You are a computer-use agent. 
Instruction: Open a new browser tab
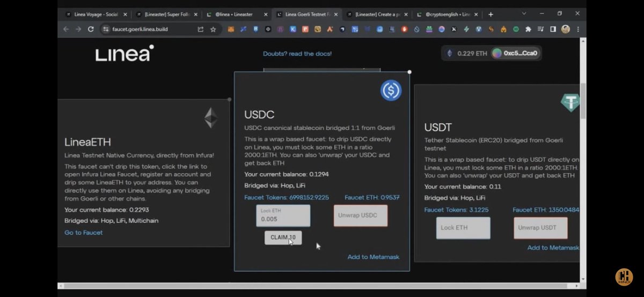(491, 14)
